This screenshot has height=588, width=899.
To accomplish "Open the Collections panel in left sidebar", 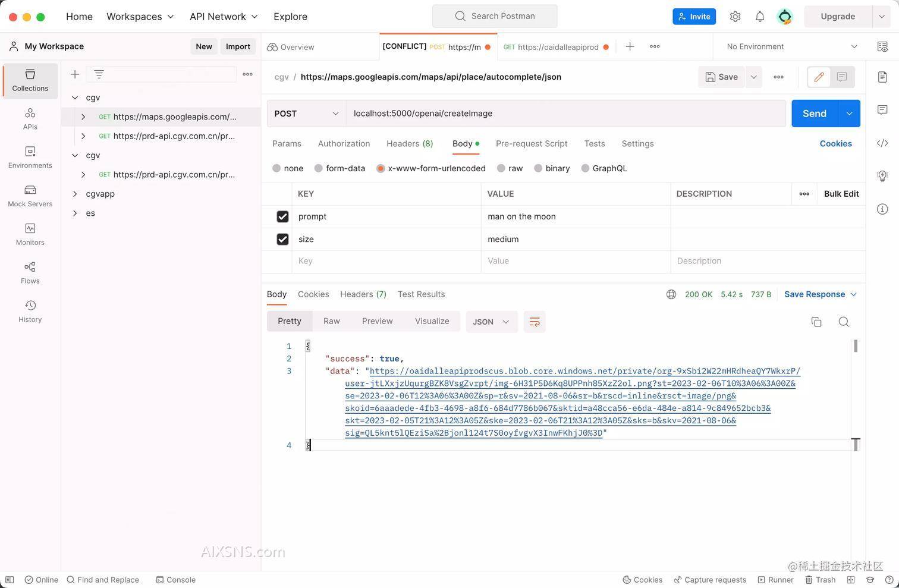I will pyautogui.click(x=30, y=80).
